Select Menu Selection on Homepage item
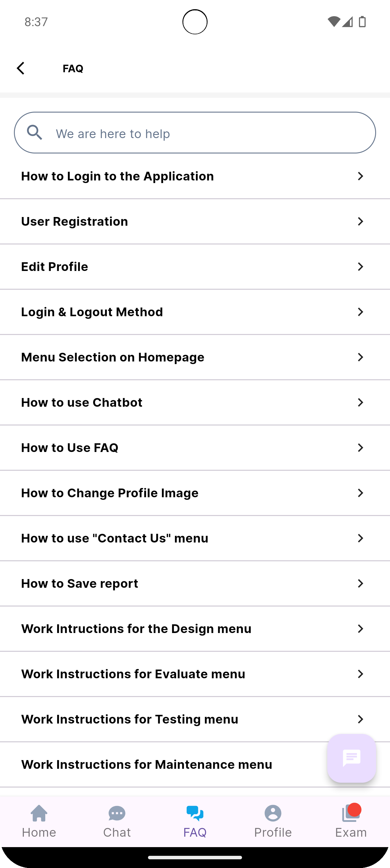Viewport: 390px width, 868px height. click(195, 357)
